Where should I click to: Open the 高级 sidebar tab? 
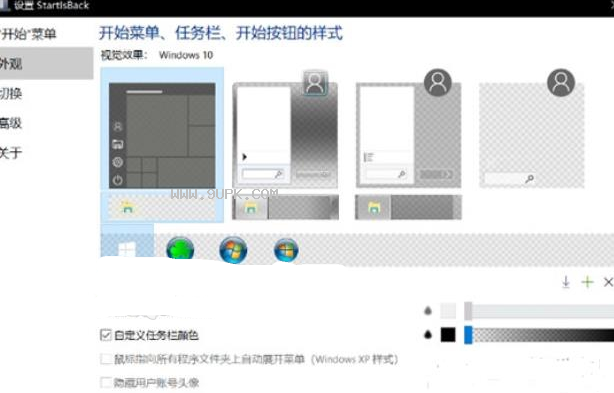click(11, 123)
